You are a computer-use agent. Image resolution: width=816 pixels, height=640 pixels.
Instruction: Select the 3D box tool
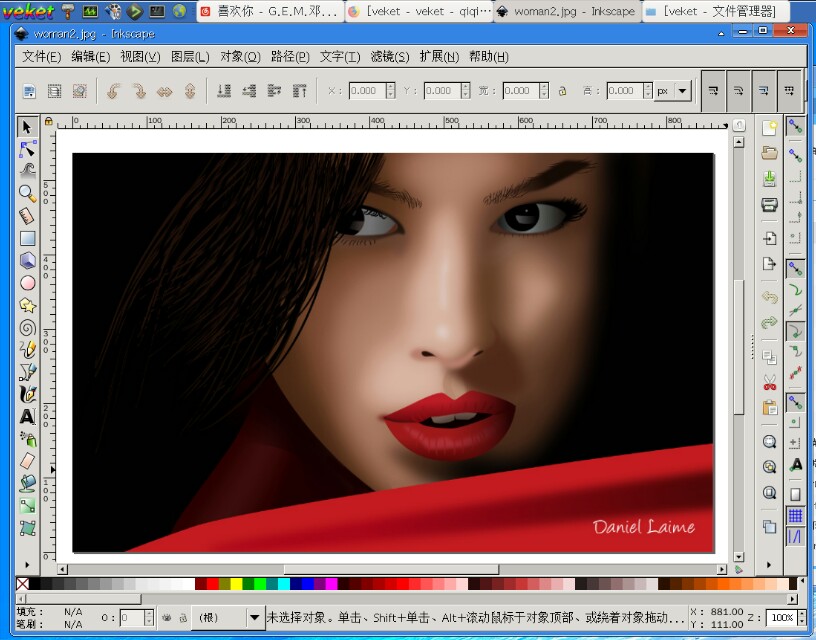point(27,260)
